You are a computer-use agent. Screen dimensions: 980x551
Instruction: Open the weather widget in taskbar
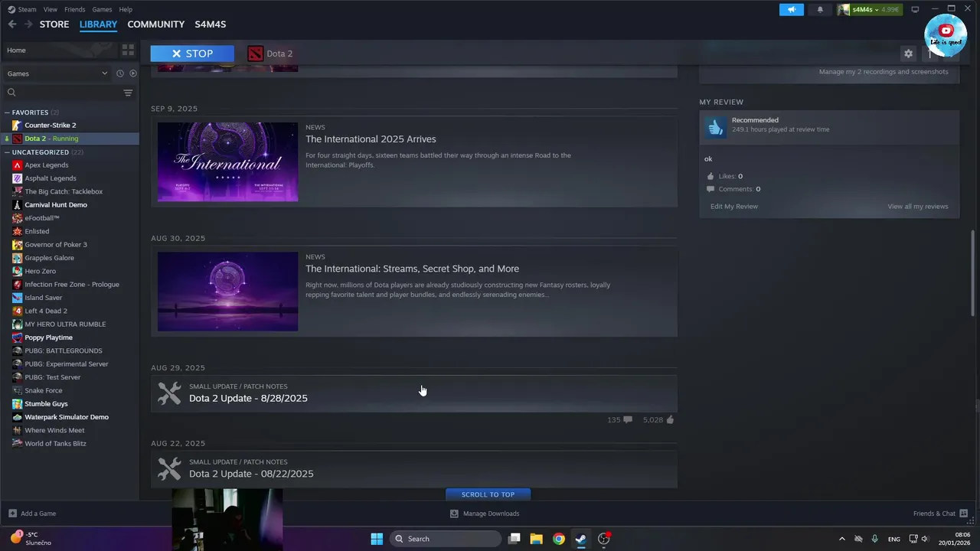pyautogui.click(x=32, y=539)
